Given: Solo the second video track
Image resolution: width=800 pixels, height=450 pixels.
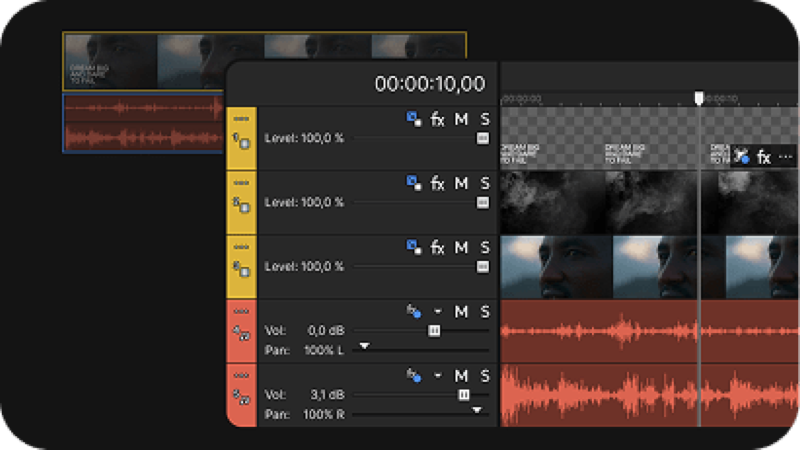Looking at the screenshot, I should (x=485, y=183).
